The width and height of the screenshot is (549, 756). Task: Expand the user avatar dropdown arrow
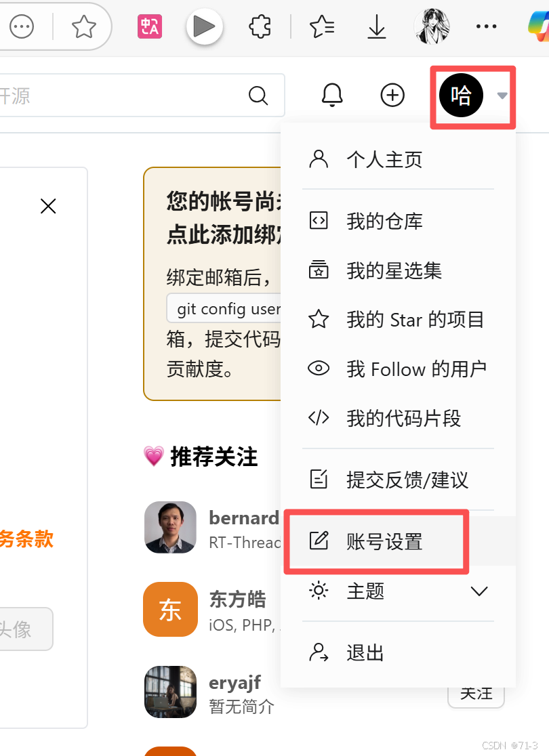tap(502, 96)
